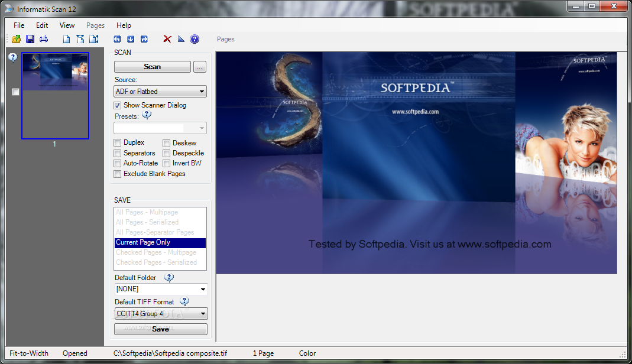Uncheck Show Scanner Dialog
Screen dimensions: 632x364
click(117, 106)
